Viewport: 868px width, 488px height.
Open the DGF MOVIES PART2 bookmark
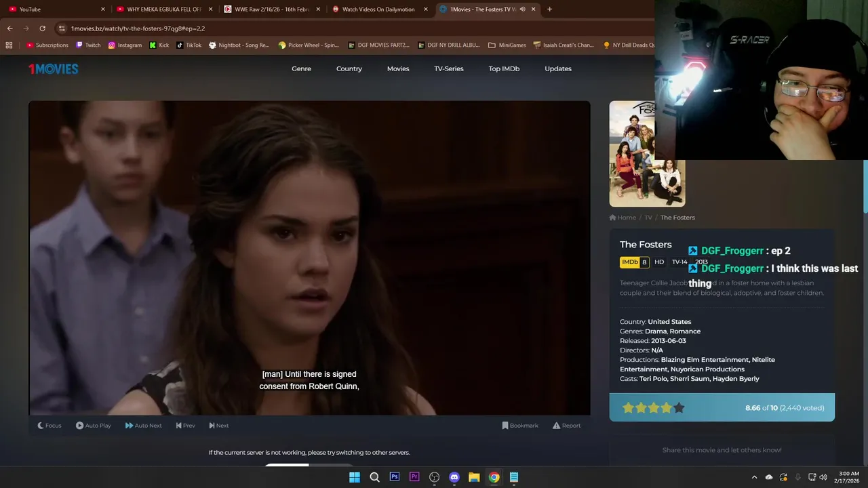point(378,45)
